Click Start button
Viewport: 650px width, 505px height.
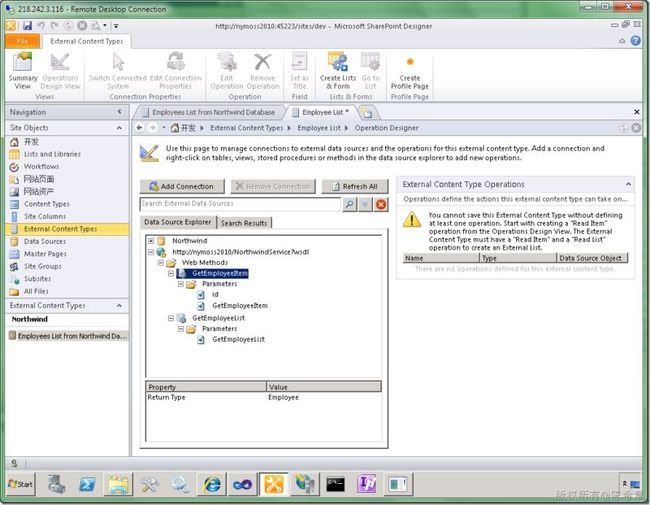[x=20, y=484]
